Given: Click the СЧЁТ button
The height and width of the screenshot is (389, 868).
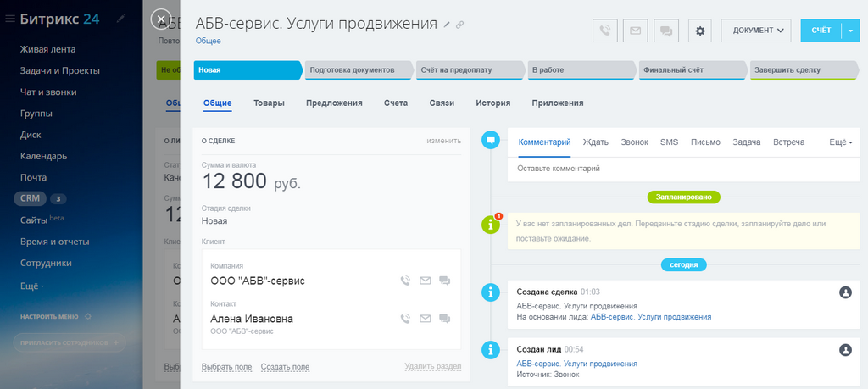Looking at the screenshot, I should click(821, 31).
